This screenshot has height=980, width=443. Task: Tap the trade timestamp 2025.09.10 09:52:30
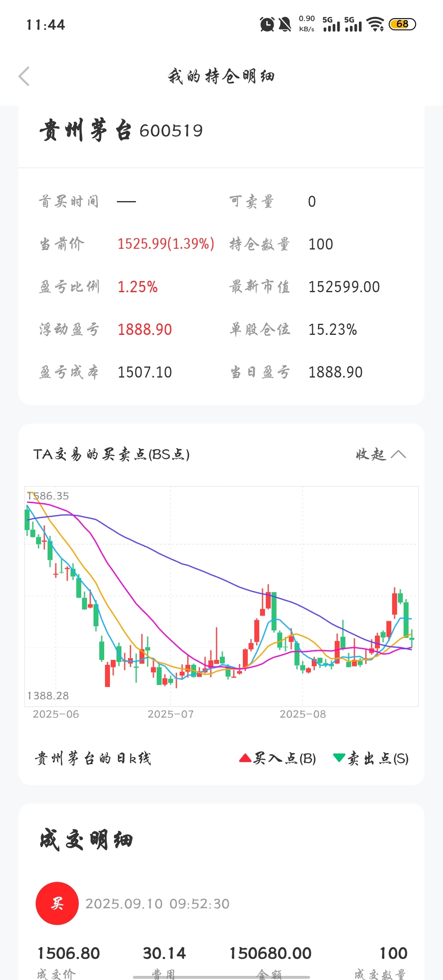click(157, 904)
